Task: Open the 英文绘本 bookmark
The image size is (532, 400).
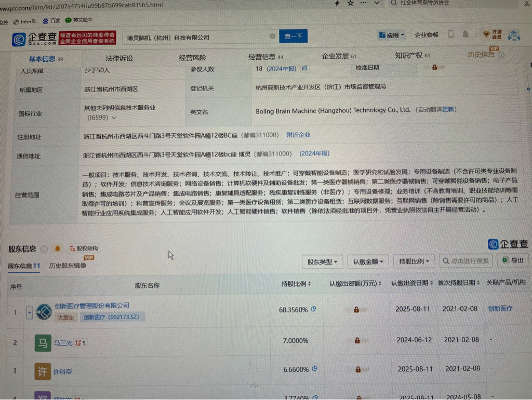Action: (x=78, y=20)
